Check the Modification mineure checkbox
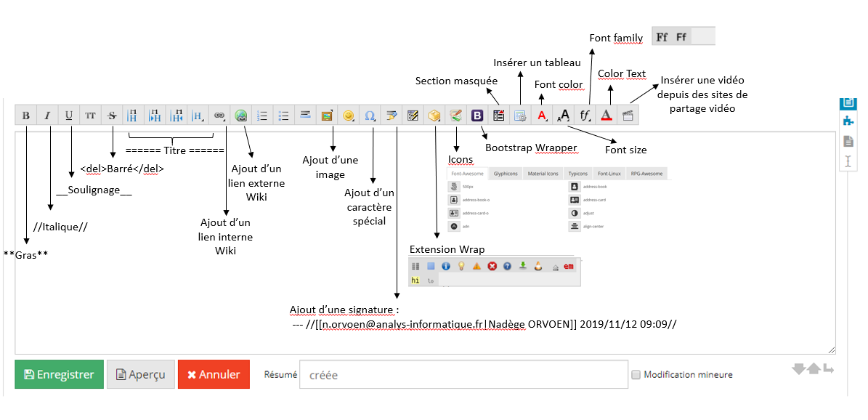The width and height of the screenshot is (868, 420). coord(636,375)
